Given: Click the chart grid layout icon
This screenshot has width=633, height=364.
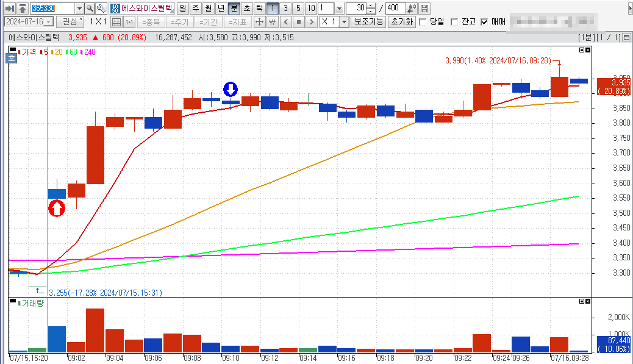Looking at the screenshot, I should tap(116, 22).
